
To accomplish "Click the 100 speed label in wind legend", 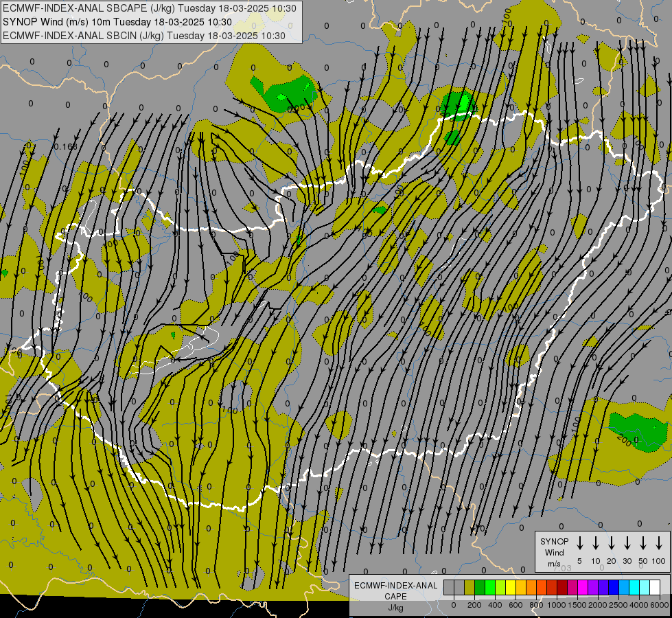I will coord(659,561).
